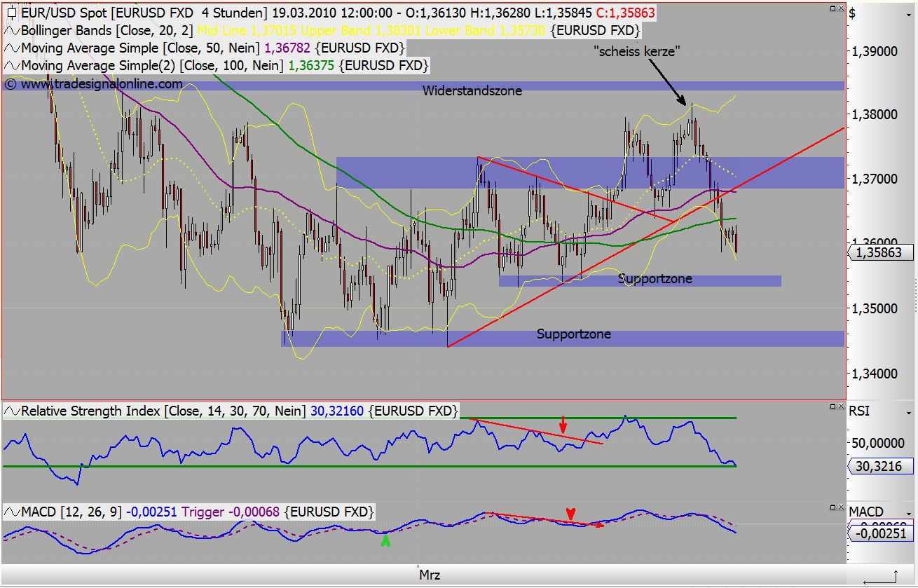Screen dimensions: 918x588
Task: Click the MACD value tag -0,00251
Action: coord(879,533)
